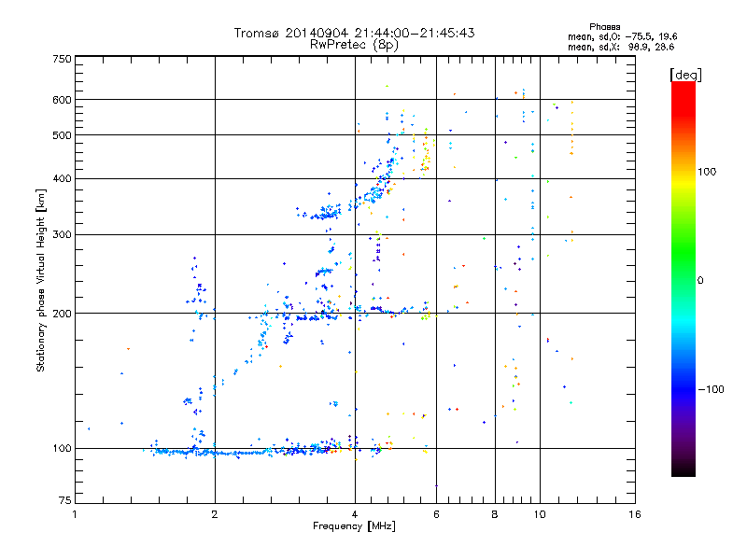747x560 pixels.
Task: Click the x-axis tick label '8'
Action: tap(495, 514)
